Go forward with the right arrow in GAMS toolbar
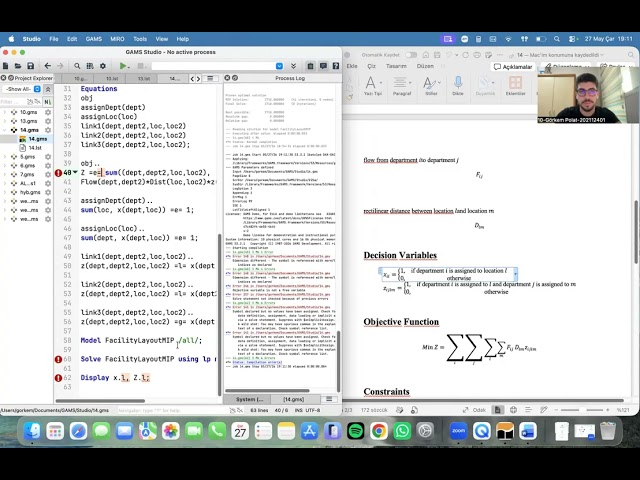640x480 pixels. pyautogui.click(x=60, y=66)
